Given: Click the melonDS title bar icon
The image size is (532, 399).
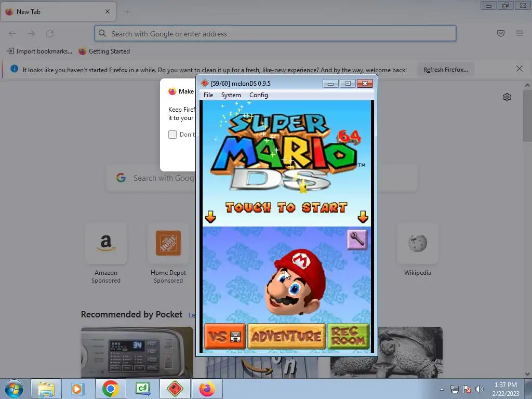Looking at the screenshot, I should click(x=205, y=83).
